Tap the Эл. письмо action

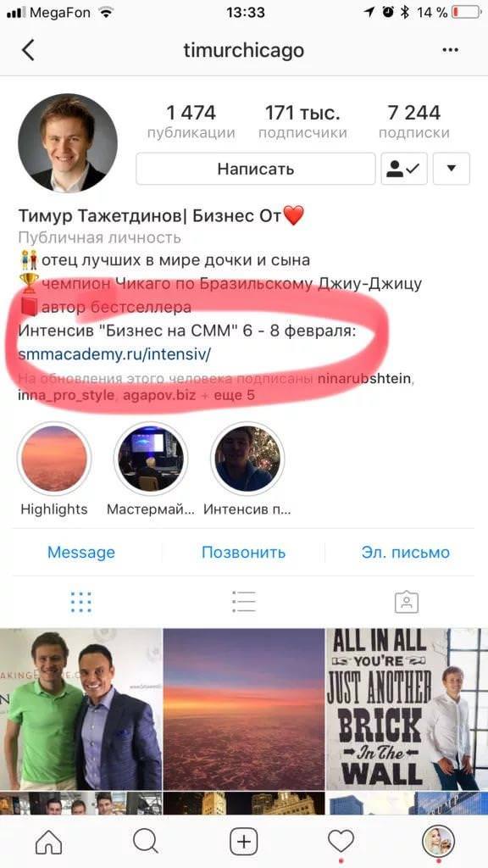(x=406, y=553)
